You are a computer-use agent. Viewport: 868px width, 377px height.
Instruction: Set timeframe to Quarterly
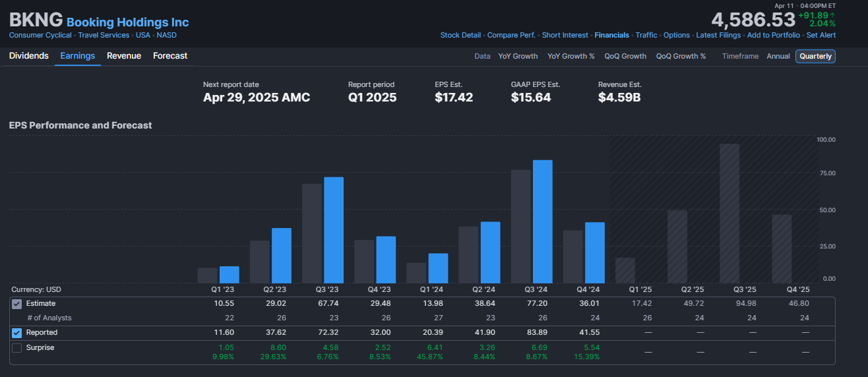pyautogui.click(x=815, y=56)
